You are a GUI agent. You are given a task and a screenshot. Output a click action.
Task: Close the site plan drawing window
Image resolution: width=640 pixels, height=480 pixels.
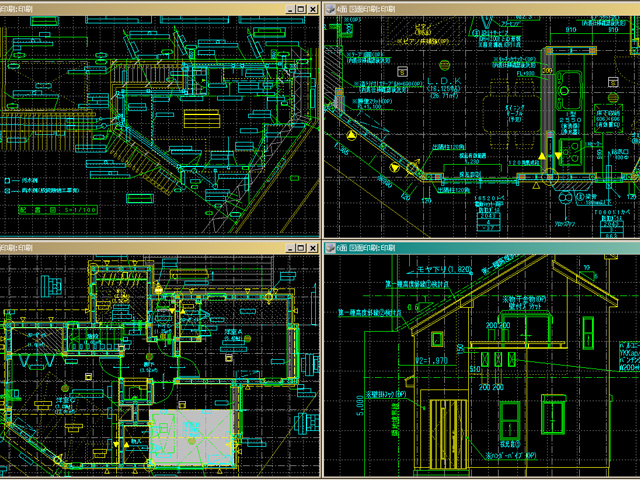point(313,7)
